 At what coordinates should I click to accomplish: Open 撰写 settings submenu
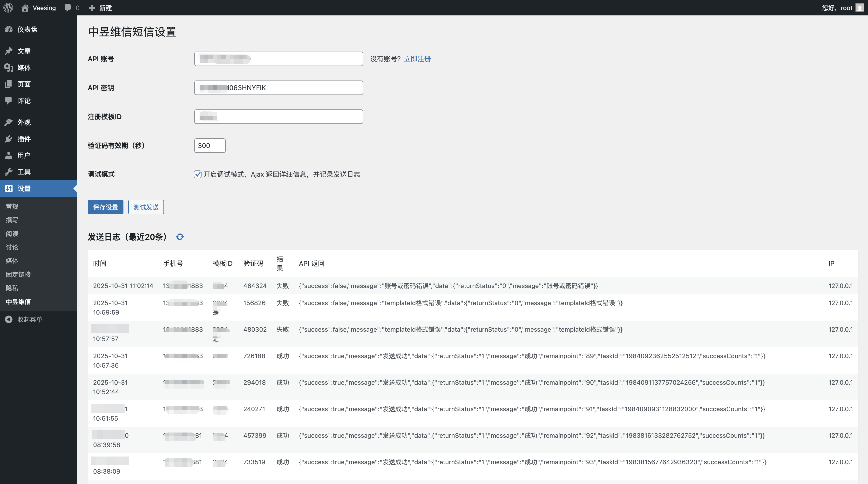[x=12, y=220]
